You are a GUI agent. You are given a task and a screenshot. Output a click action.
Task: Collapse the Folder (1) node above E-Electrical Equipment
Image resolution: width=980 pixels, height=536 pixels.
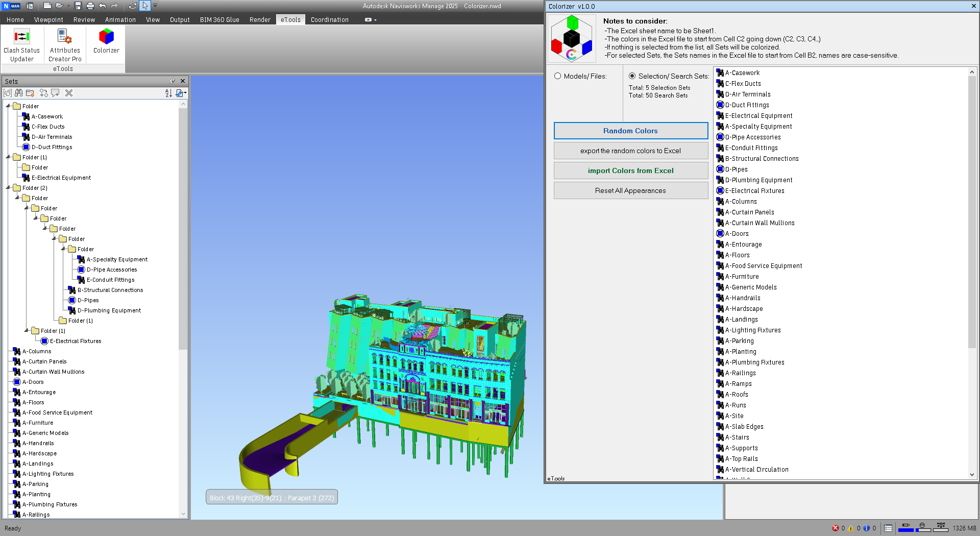pyautogui.click(x=9, y=157)
